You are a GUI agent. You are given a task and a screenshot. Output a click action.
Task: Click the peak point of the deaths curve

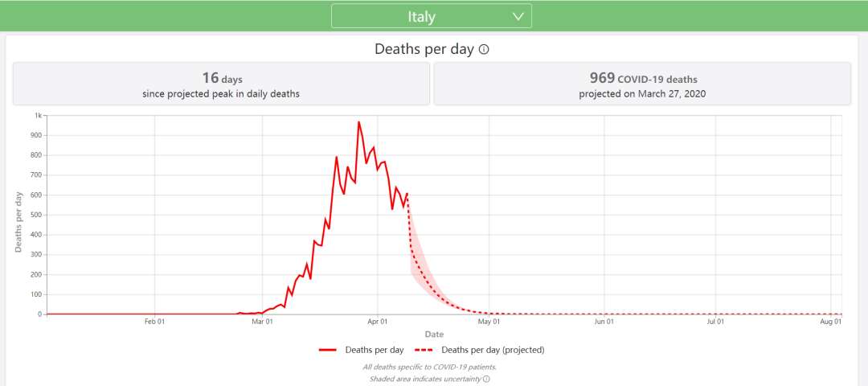click(x=358, y=122)
